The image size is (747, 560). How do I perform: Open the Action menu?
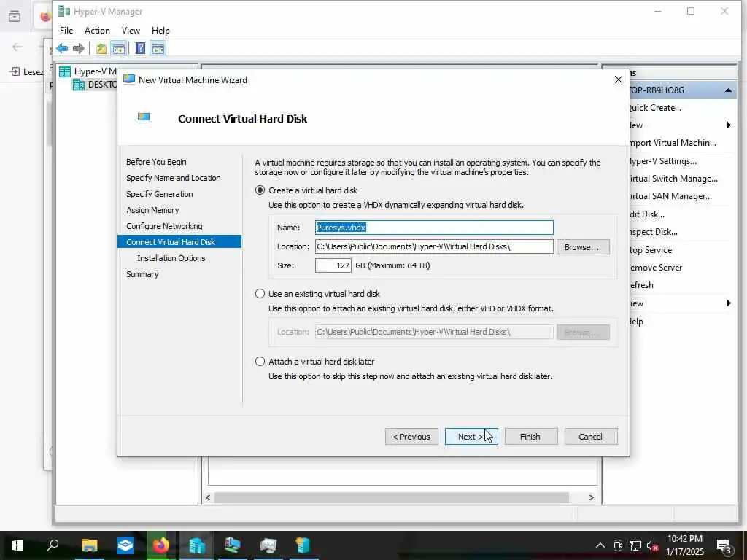[97, 31]
